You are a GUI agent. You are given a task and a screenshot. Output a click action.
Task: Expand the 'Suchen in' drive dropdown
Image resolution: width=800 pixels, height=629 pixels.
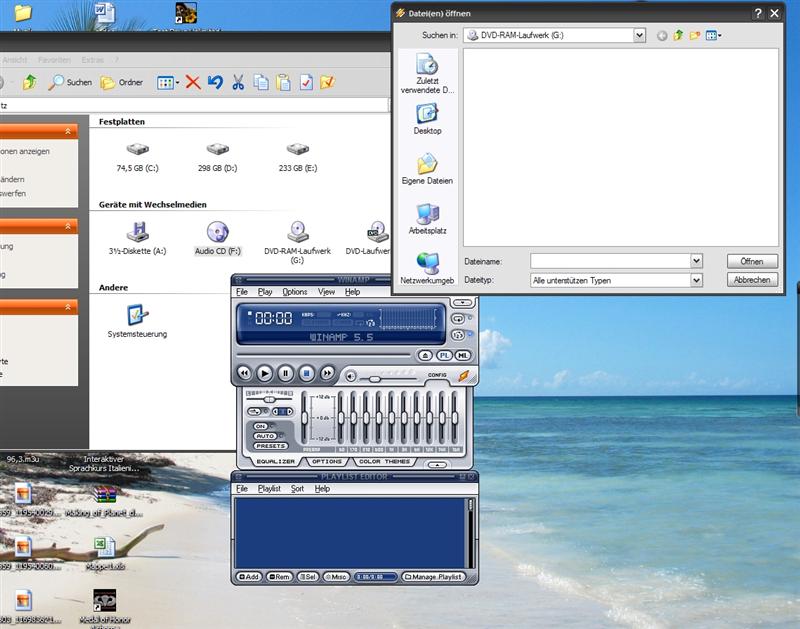(639, 35)
